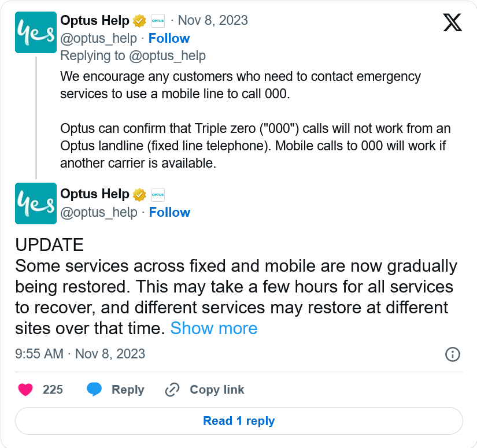Screen dimensions: 477x448
Task: Open the X logo link
Action: pyautogui.click(x=452, y=23)
